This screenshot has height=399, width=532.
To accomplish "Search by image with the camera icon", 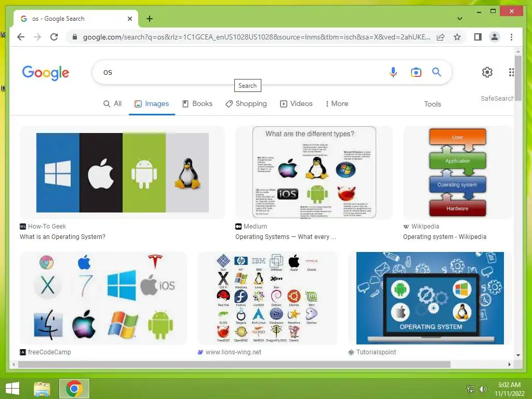I will pyautogui.click(x=416, y=72).
